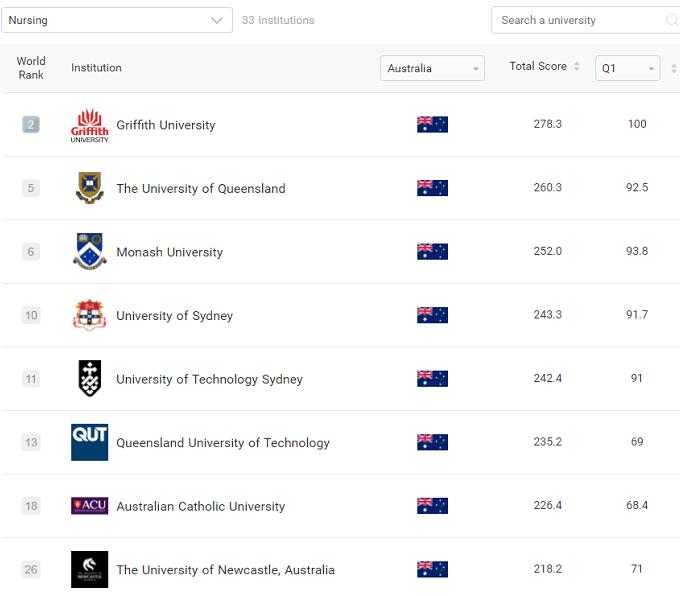This screenshot has height=596, width=680.
Task: Click the QUT logo
Action: [89, 442]
